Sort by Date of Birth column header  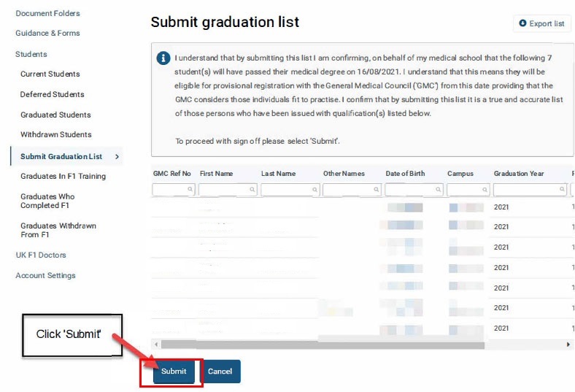click(405, 174)
